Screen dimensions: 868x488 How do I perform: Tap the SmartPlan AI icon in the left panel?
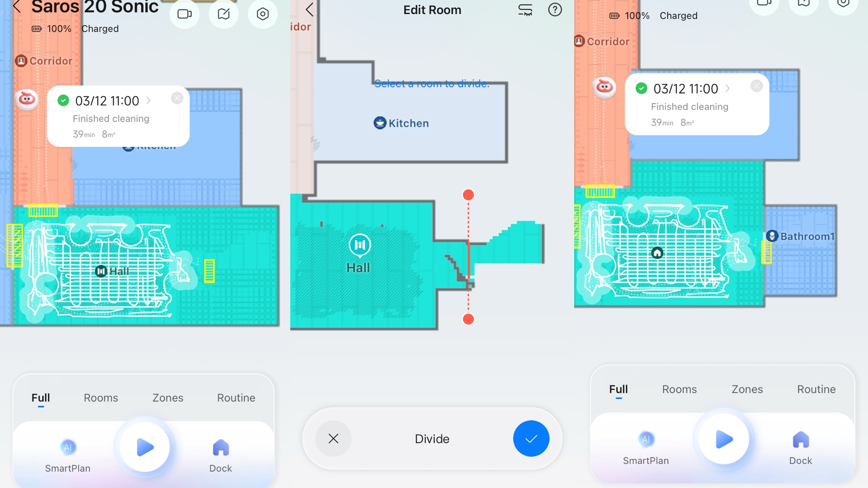coord(68,447)
